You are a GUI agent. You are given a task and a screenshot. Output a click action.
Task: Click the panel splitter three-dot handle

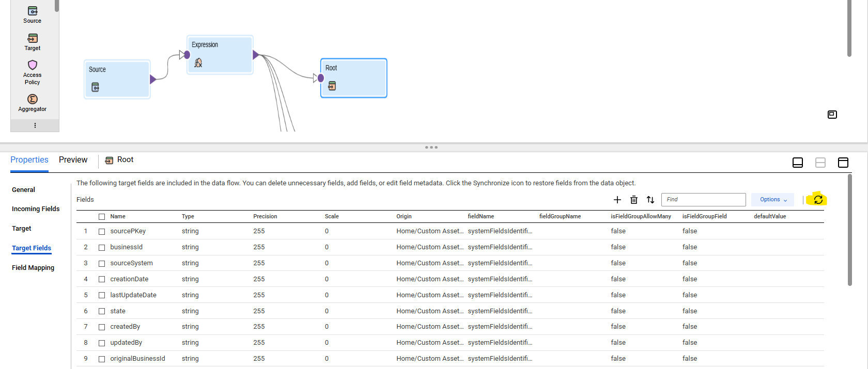click(x=431, y=148)
